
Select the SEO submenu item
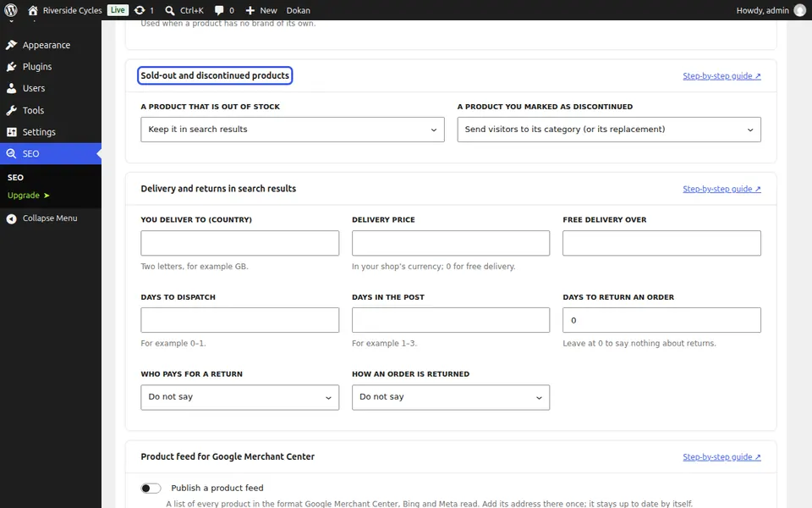(15, 177)
